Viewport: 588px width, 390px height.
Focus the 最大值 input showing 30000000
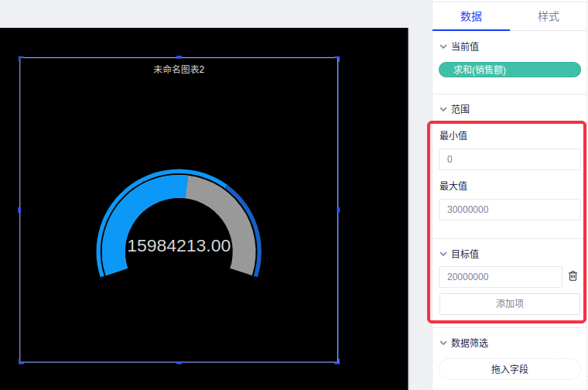point(509,210)
